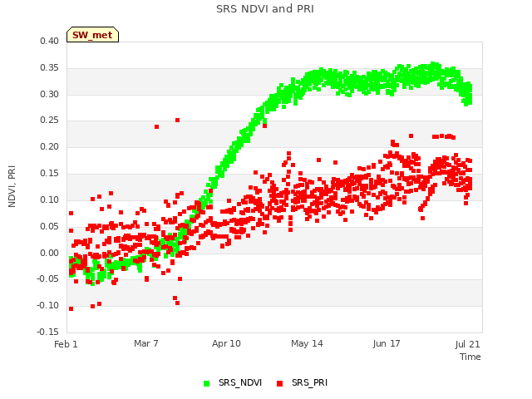
Task: Select the SRS_PRI legend label
Action: pos(309,382)
